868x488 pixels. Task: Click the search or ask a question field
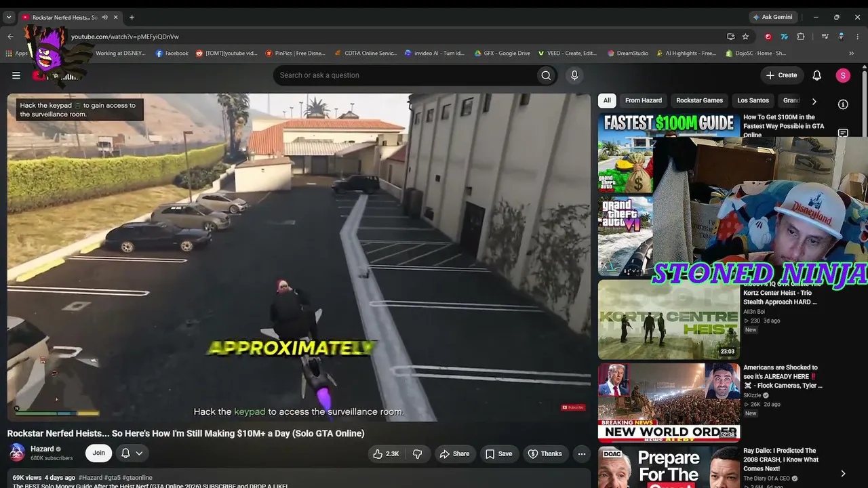coord(405,75)
